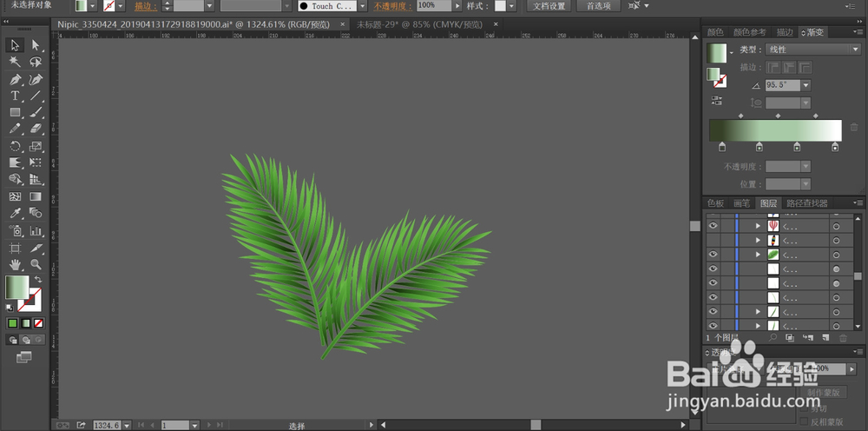Open gradient angle 95.5° dropdown
This screenshot has height=431, width=868.
806,85
